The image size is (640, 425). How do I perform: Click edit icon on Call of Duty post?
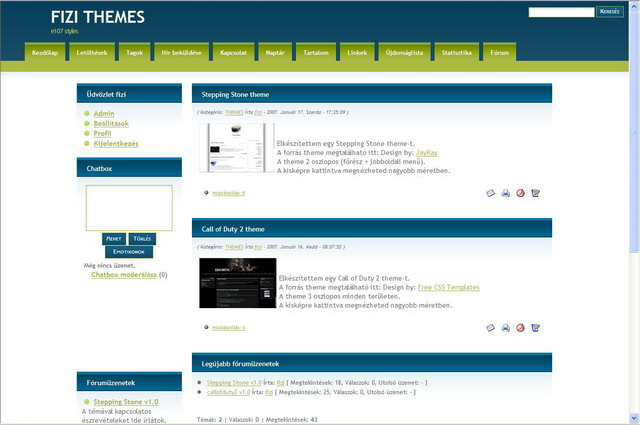pos(536,327)
